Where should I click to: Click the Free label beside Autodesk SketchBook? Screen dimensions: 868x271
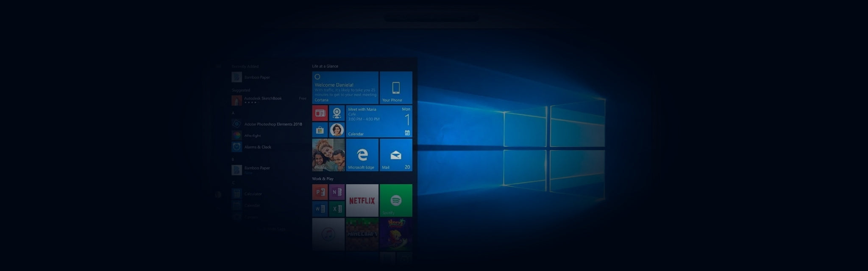303,98
